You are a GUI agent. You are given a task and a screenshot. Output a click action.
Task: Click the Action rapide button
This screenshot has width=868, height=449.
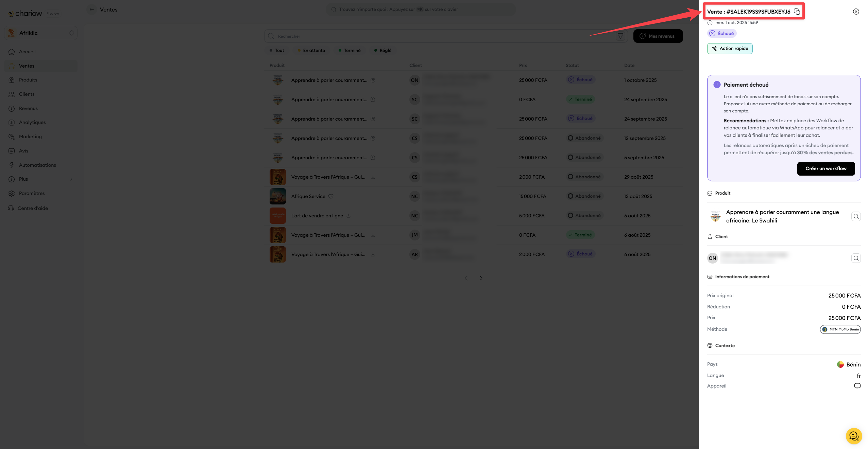[730, 49]
